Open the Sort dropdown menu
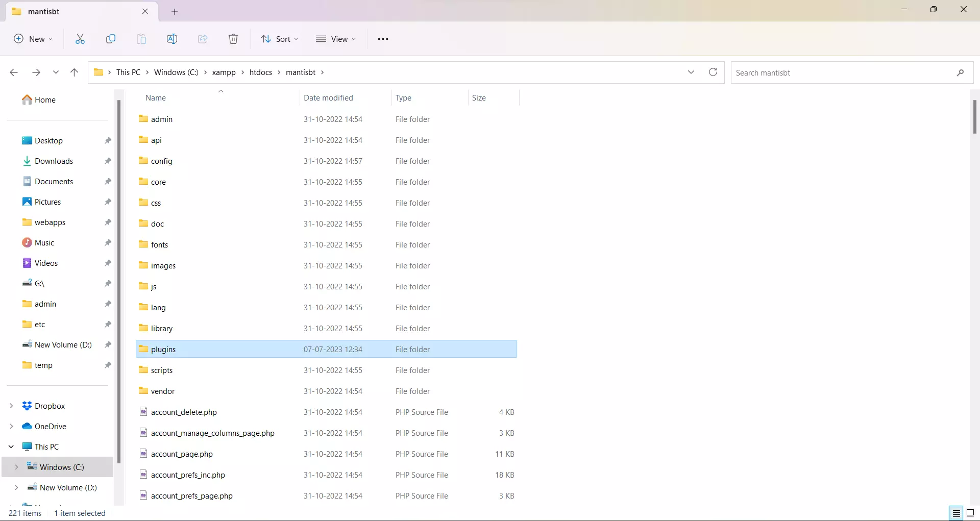 (x=279, y=39)
